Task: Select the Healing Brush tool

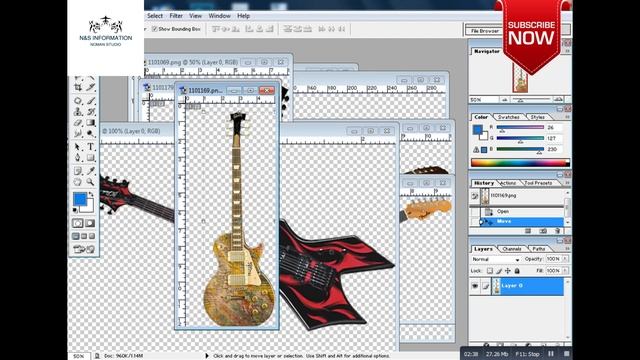Action: [78, 100]
